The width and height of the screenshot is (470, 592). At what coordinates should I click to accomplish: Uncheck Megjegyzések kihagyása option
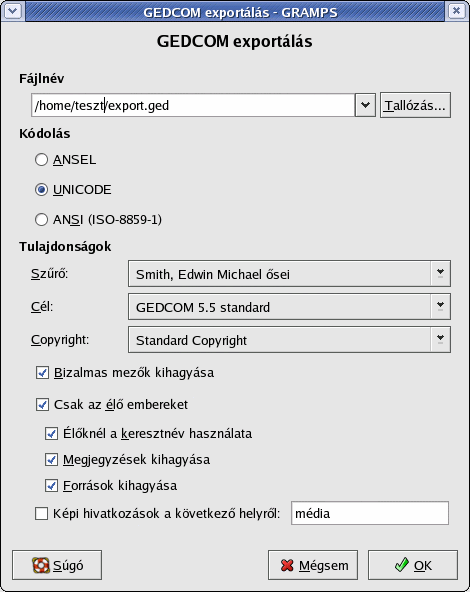pyautogui.click(x=51, y=459)
